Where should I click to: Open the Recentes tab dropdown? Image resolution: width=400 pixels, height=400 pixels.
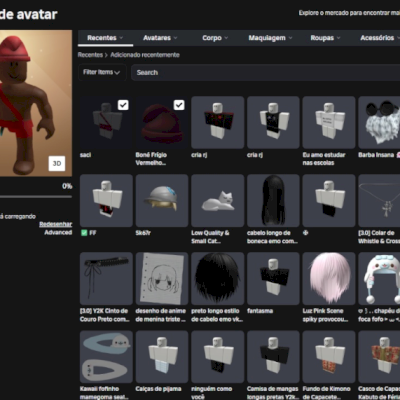(x=105, y=38)
